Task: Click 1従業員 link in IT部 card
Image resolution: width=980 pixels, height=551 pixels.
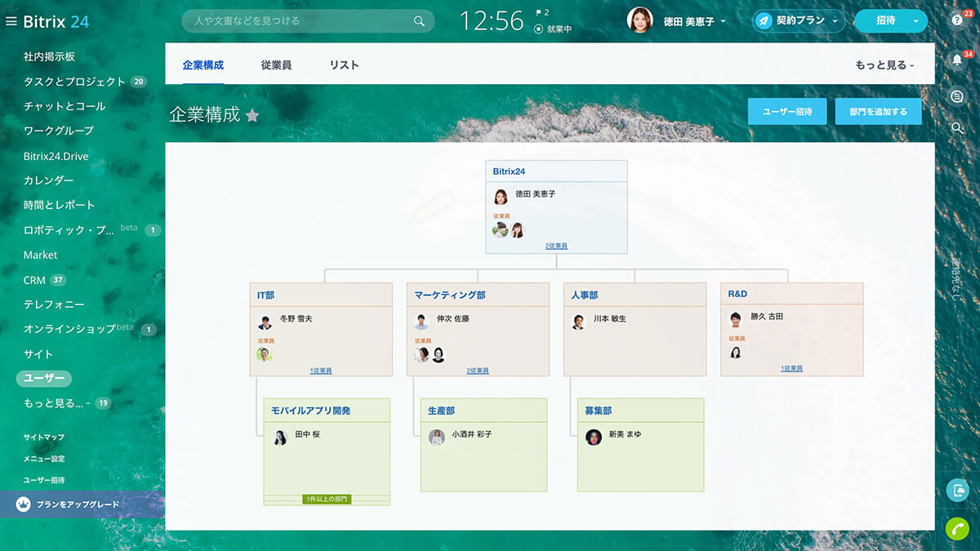Action: pos(321,371)
